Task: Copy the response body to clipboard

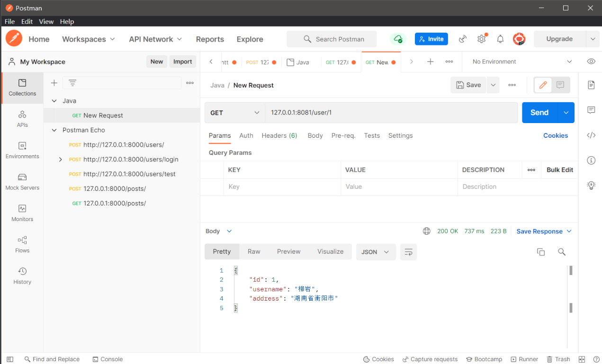Action: coord(541,252)
